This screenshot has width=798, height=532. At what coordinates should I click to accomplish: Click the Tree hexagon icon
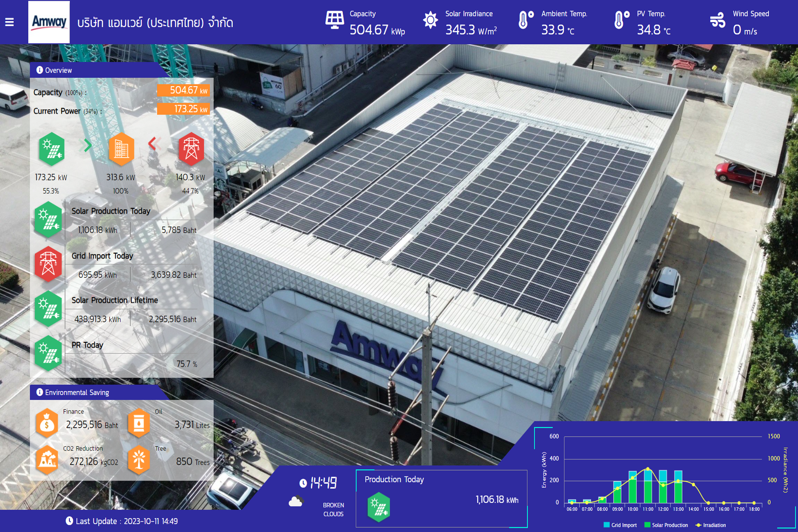point(139,460)
